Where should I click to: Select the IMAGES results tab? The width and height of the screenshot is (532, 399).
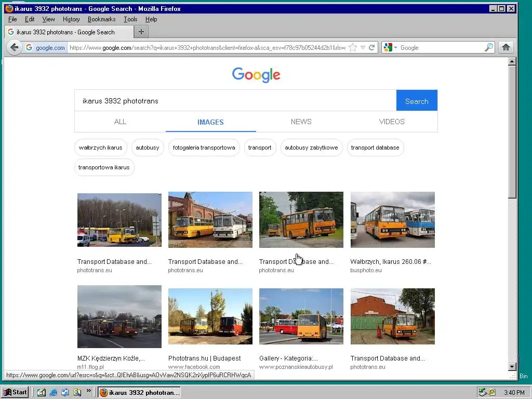(x=211, y=122)
